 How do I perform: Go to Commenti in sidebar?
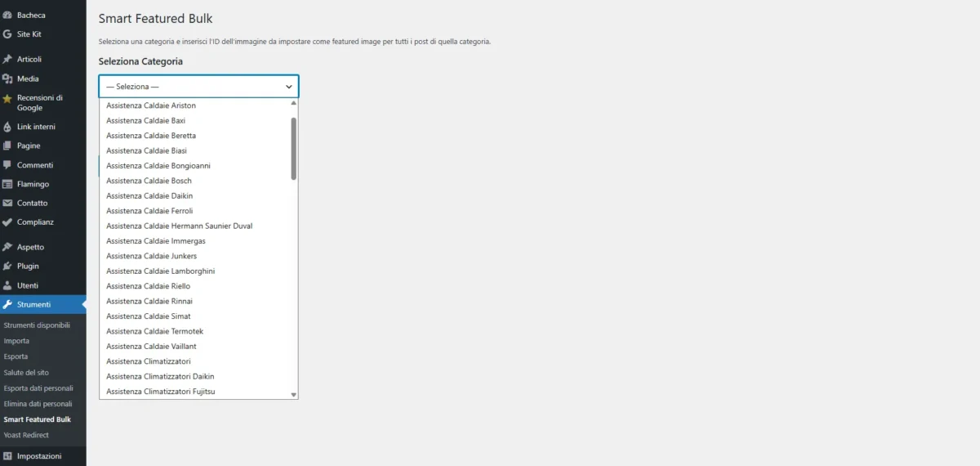[x=35, y=165]
